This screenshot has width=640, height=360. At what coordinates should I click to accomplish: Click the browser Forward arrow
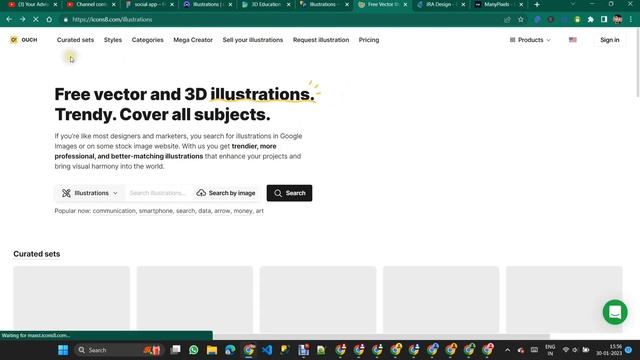[22, 19]
